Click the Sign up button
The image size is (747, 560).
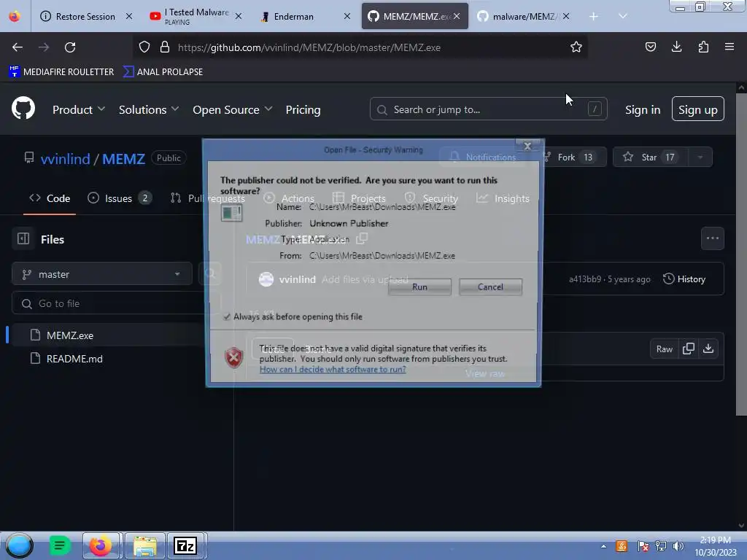[697, 109]
